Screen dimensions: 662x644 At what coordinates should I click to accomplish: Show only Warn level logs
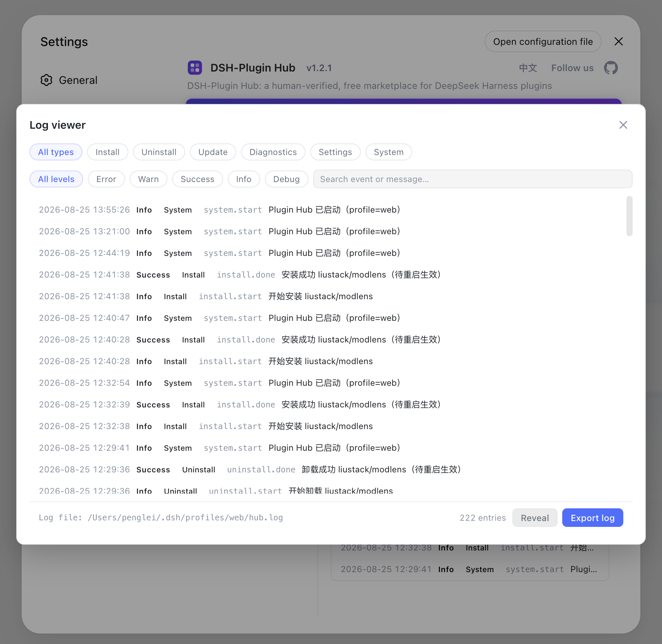[148, 179]
